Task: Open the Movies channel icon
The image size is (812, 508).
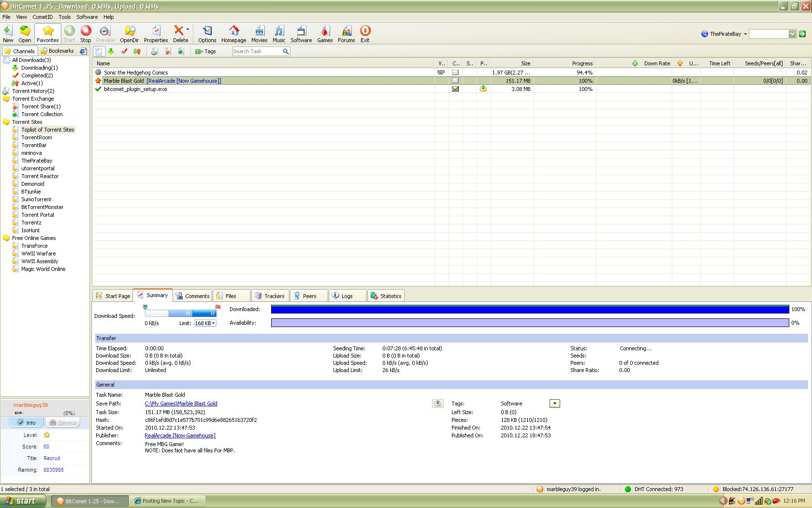Action: (x=259, y=34)
